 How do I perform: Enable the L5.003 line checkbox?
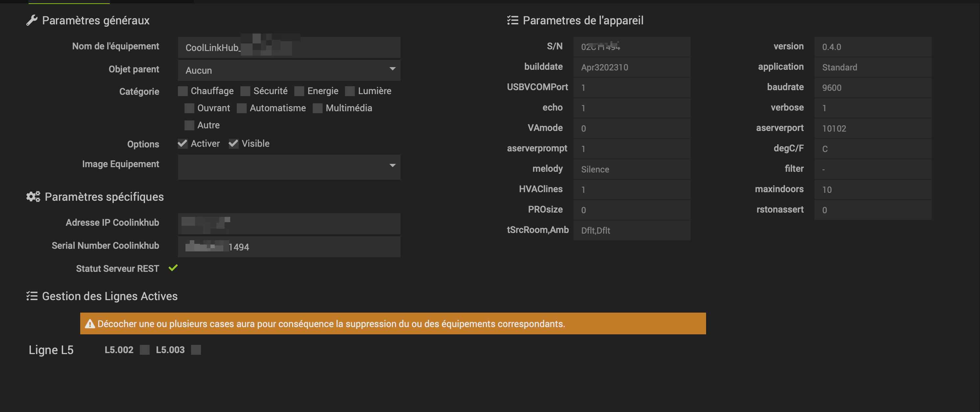point(196,349)
